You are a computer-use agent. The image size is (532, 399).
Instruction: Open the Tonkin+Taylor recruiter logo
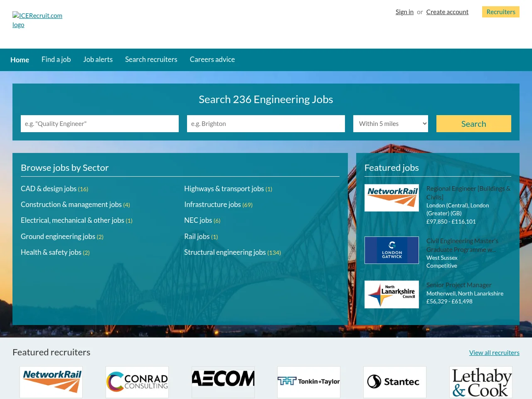point(309,382)
